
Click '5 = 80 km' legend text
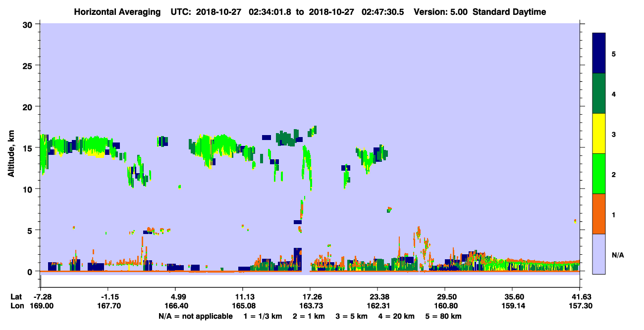tap(443, 316)
